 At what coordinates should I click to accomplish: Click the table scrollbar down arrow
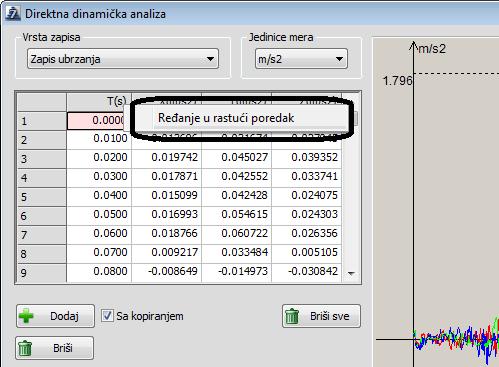tap(351, 273)
